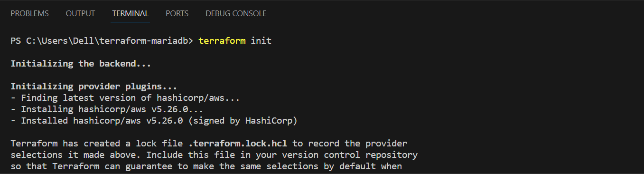Open the DEBUG CONSOLE tab
644x174 pixels.
coord(236,14)
